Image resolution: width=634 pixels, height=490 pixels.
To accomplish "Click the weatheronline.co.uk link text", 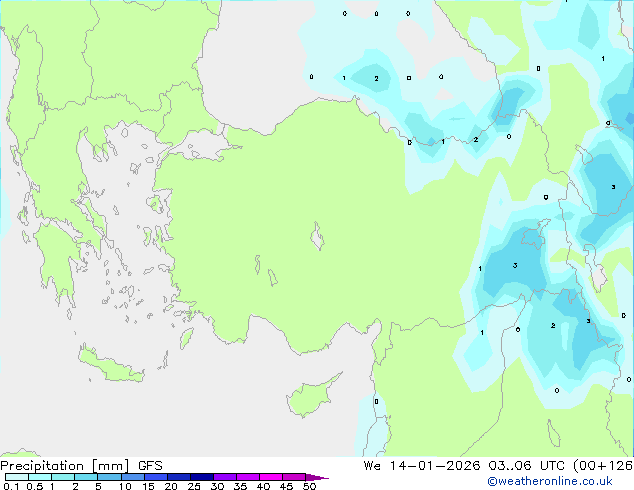I will (x=550, y=481).
